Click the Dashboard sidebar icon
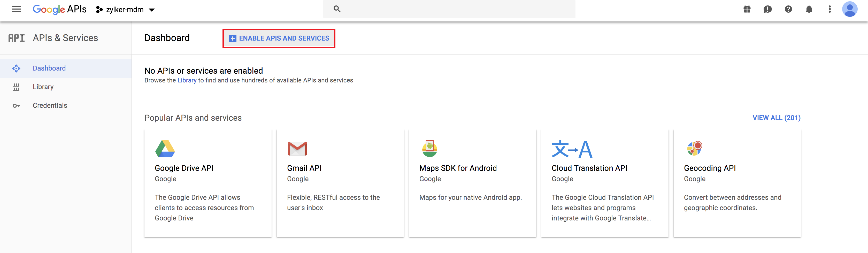This screenshot has height=253, width=868. (16, 69)
